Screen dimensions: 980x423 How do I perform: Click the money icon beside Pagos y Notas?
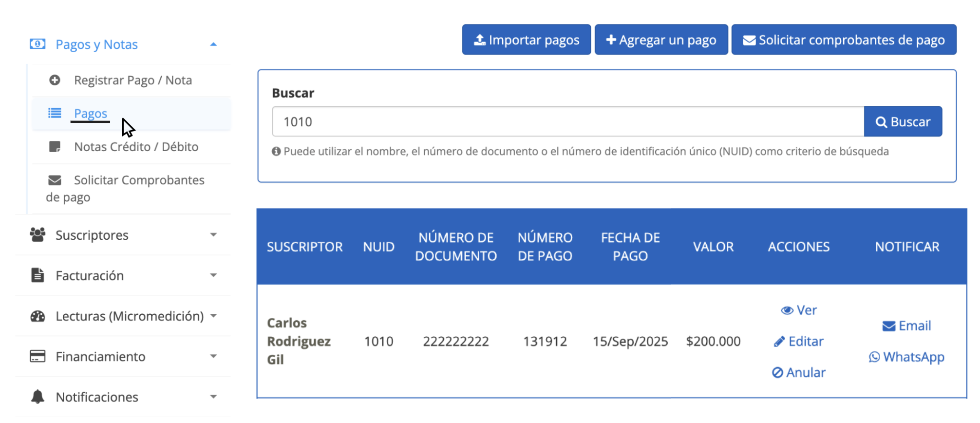click(38, 44)
